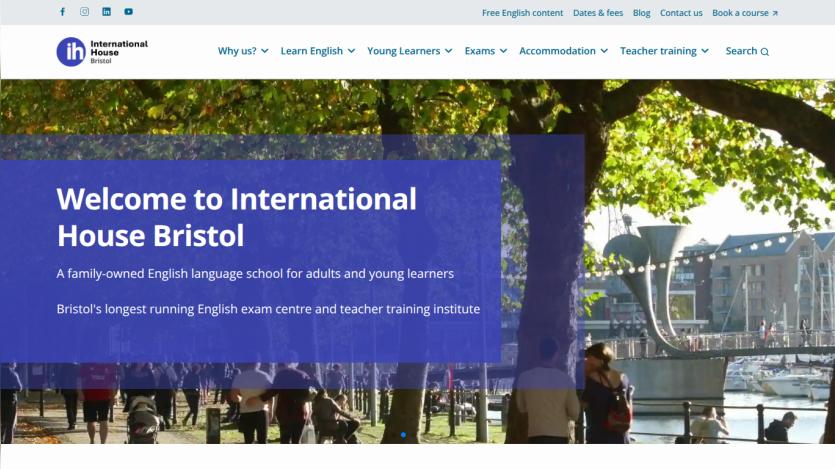This screenshot has width=835, height=469.
Task: Click the 'A family-owned English language school' text
Action: coord(255,274)
